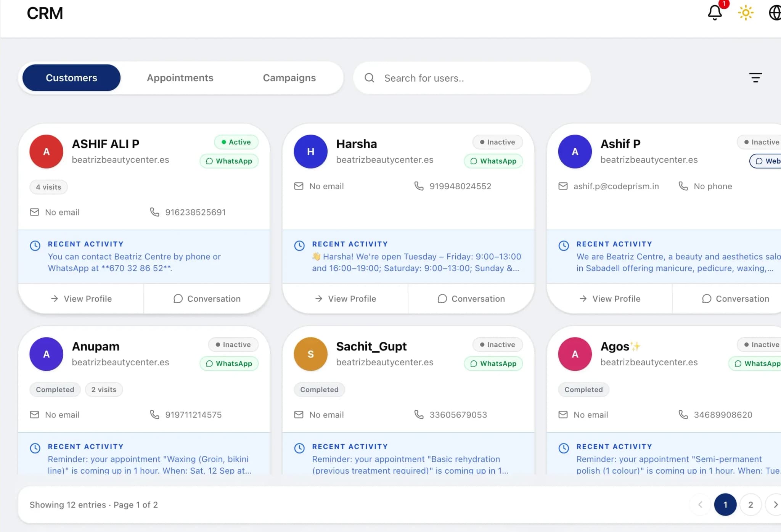Click Active badge on ASHIF ALI P

coord(236,142)
